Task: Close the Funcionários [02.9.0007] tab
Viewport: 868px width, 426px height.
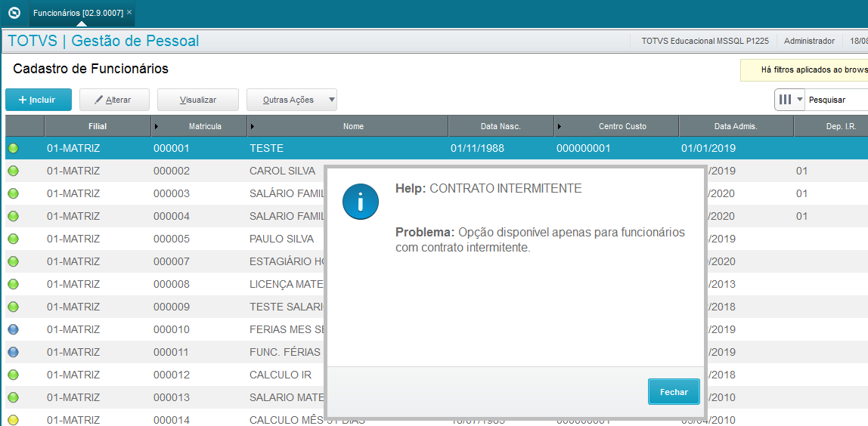Action: tap(129, 12)
